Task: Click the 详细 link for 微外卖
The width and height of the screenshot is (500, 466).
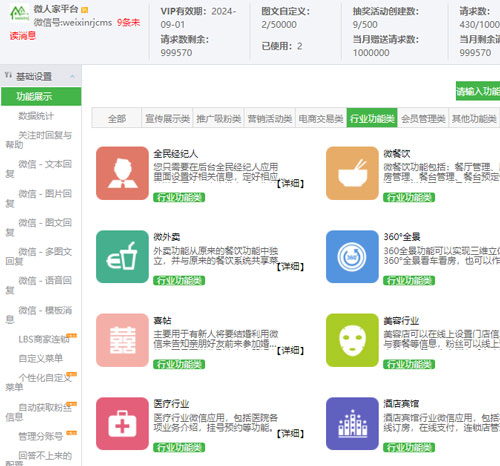Action: click(x=290, y=267)
